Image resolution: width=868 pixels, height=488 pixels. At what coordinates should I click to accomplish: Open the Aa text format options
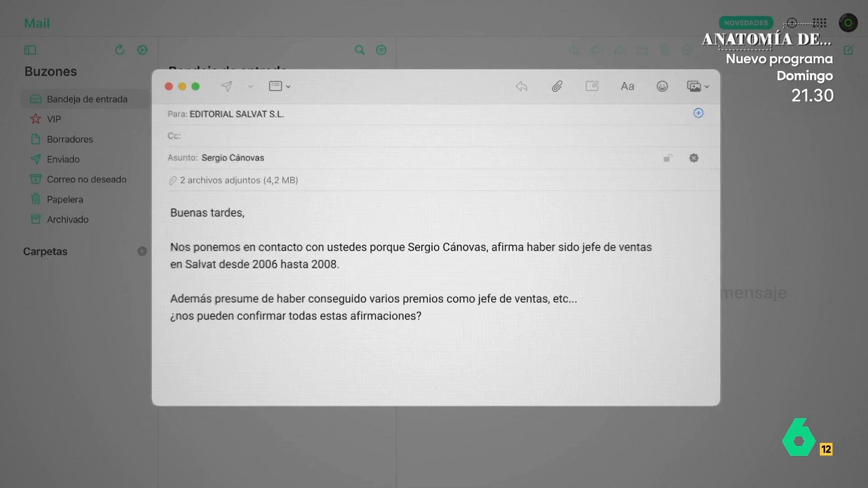click(x=627, y=86)
